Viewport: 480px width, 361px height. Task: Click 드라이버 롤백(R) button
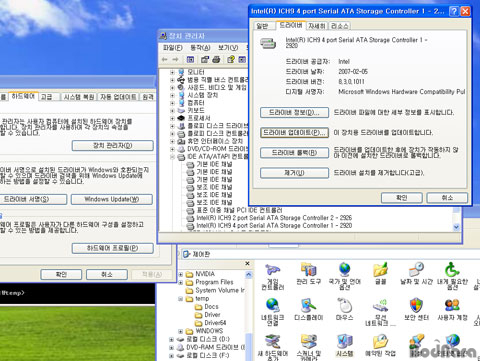[294, 153]
